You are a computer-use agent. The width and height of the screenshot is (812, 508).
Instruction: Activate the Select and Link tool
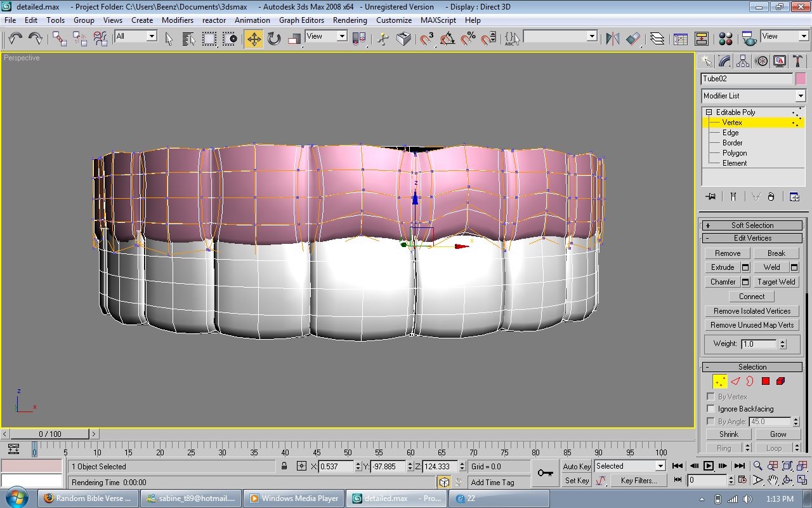pos(60,39)
